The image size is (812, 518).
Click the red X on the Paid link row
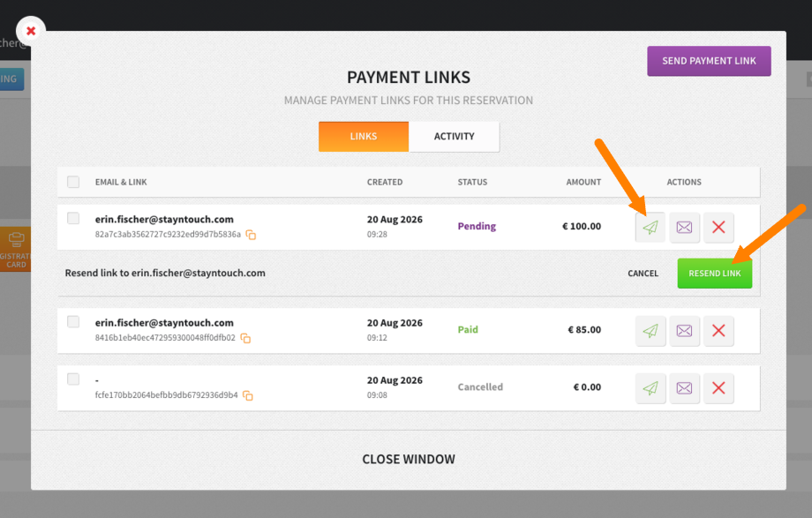click(718, 331)
